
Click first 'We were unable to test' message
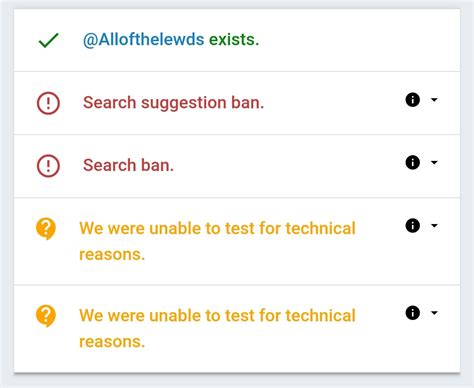(217, 241)
